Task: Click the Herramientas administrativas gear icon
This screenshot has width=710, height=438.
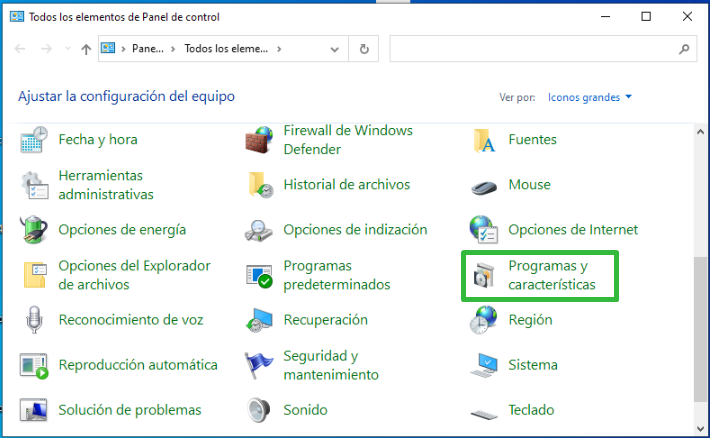Action: 34,185
